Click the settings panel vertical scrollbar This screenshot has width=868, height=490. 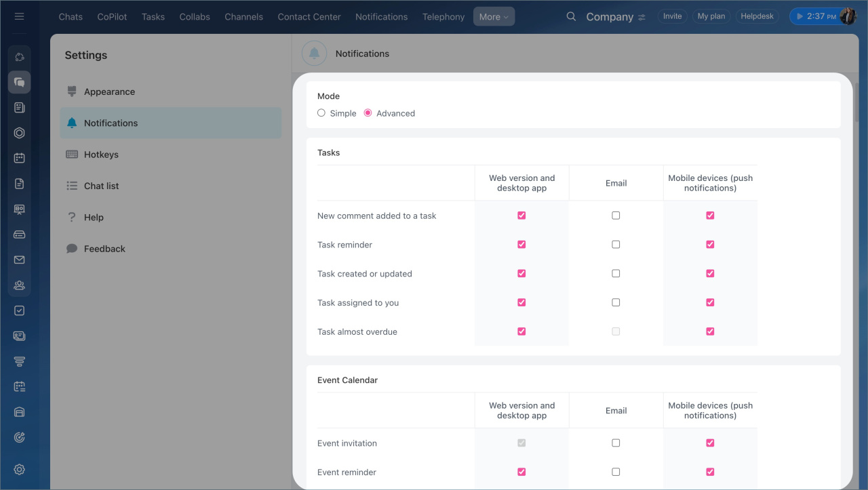click(x=856, y=102)
